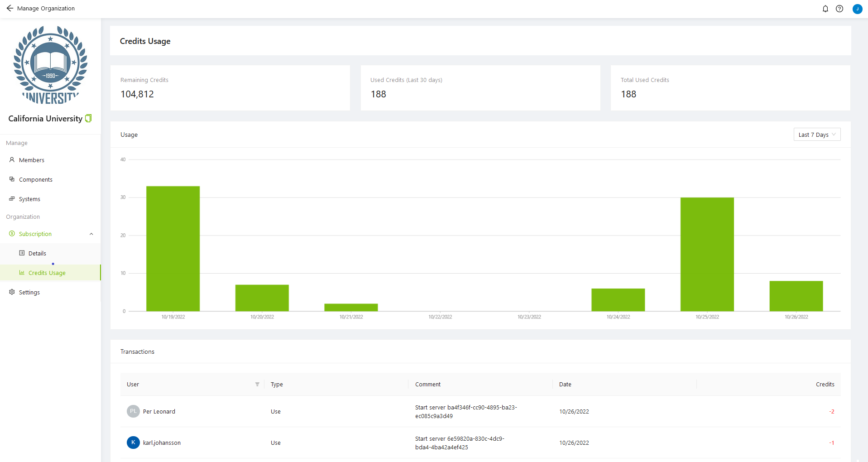Click the California University logo

click(50, 65)
